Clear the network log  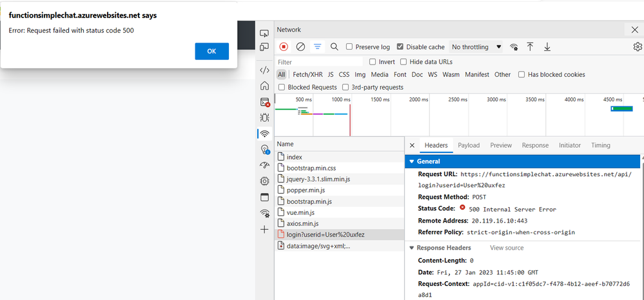[x=300, y=47]
